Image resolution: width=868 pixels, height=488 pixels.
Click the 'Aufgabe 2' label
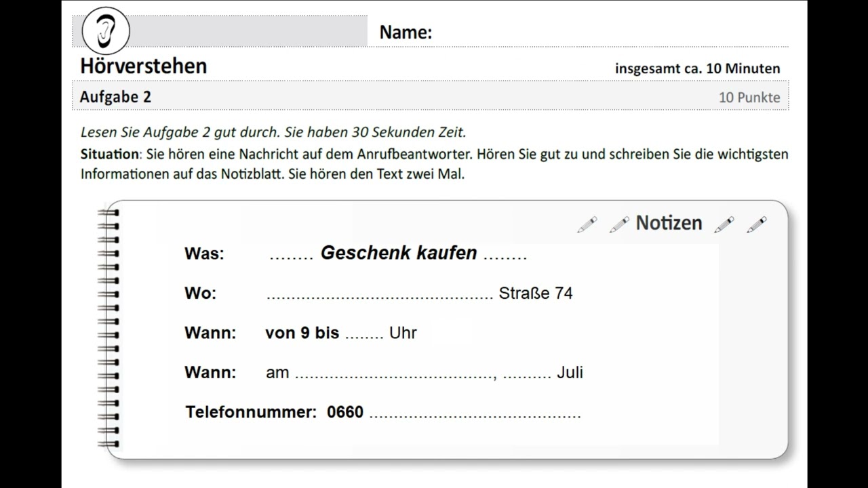point(115,97)
